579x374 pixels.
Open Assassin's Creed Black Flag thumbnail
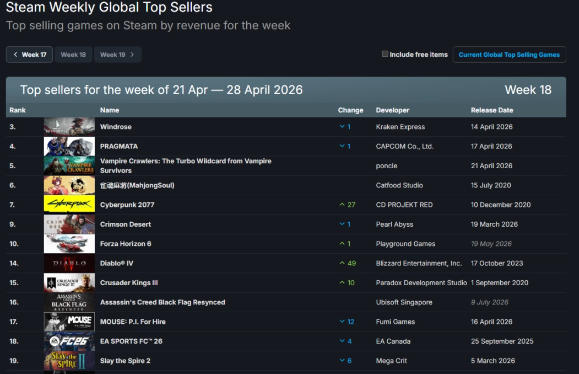tap(69, 302)
